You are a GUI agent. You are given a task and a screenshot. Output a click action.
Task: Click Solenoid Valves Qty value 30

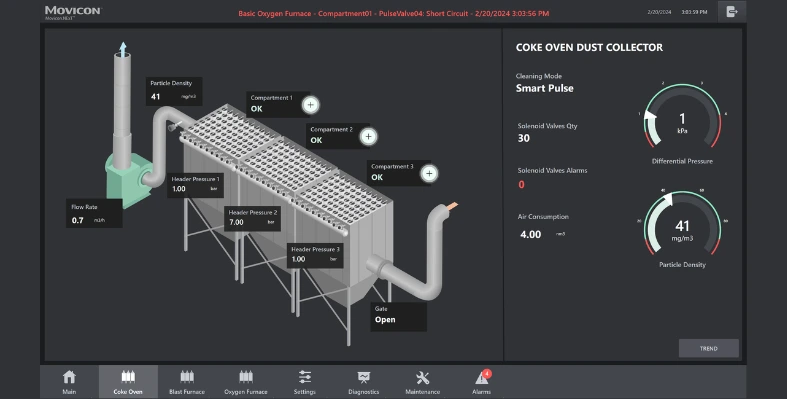(523, 138)
